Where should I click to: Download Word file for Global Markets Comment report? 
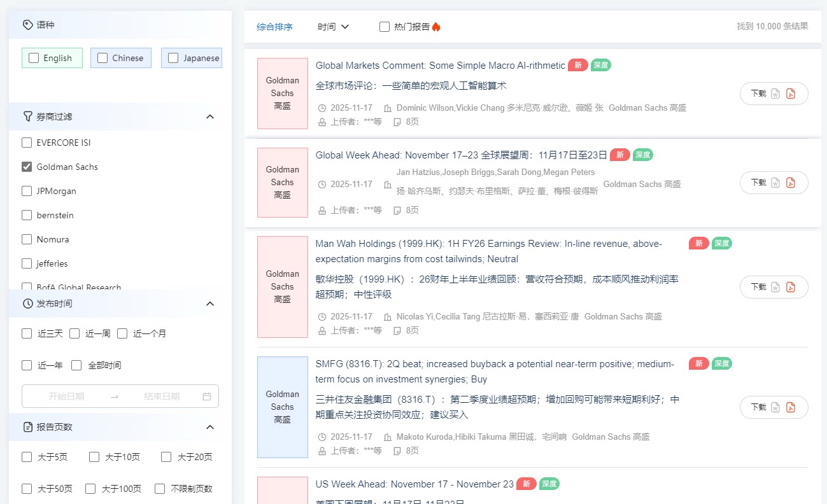click(x=775, y=94)
